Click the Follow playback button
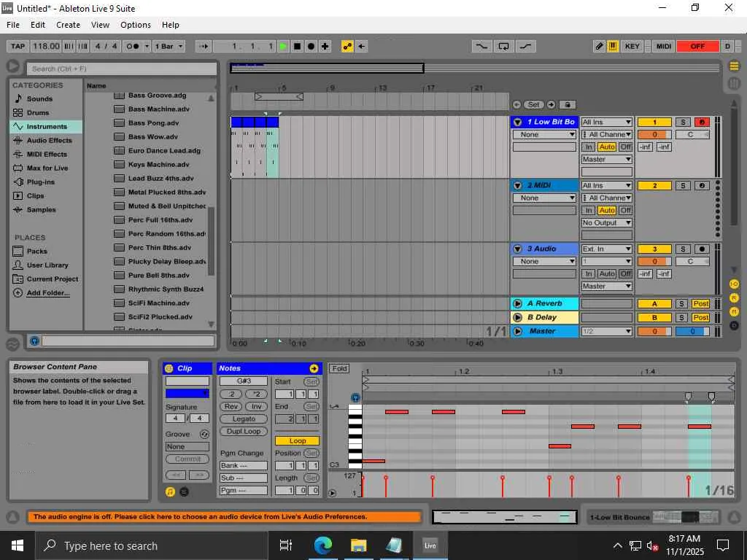This screenshot has height=560, width=747. pos(204,46)
